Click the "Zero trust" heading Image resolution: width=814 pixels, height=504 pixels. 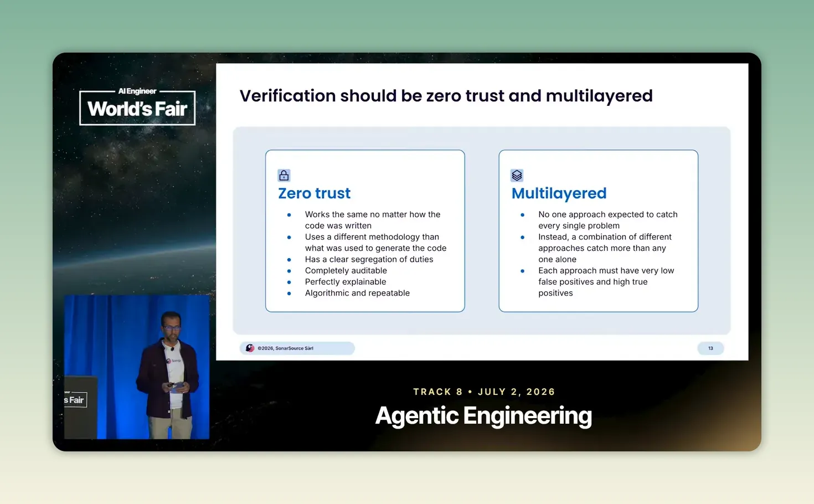314,193
